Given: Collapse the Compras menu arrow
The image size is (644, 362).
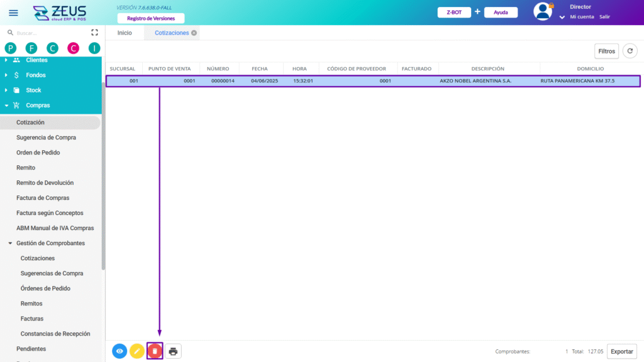Looking at the screenshot, I should coord(6,106).
